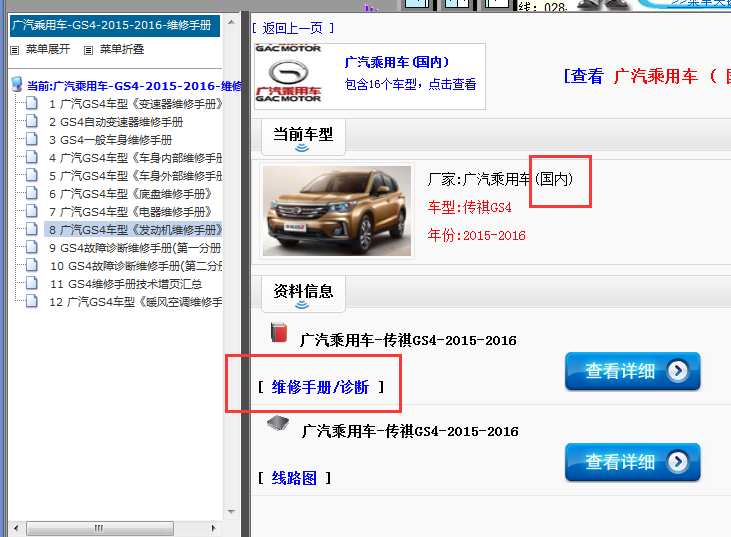Open document icon for 6 底盘维修手册
The height and width of the screenshot is (537, 731).
[x=32, y=193]
